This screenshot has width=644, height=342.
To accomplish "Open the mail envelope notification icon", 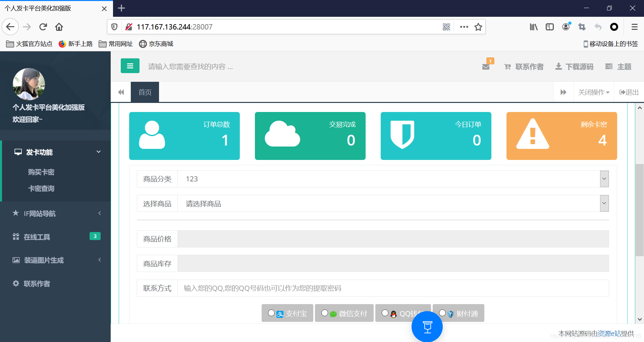I will tap(486, 67).
